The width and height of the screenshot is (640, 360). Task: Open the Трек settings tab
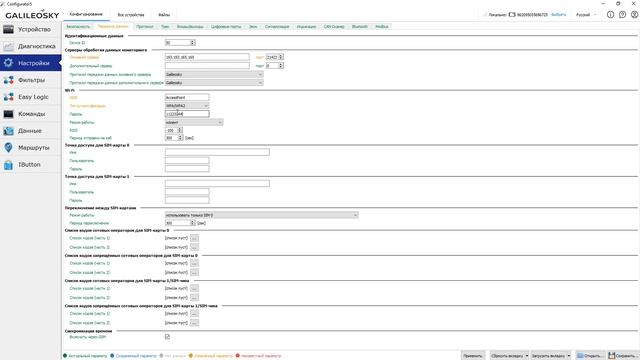coord(165,27)
